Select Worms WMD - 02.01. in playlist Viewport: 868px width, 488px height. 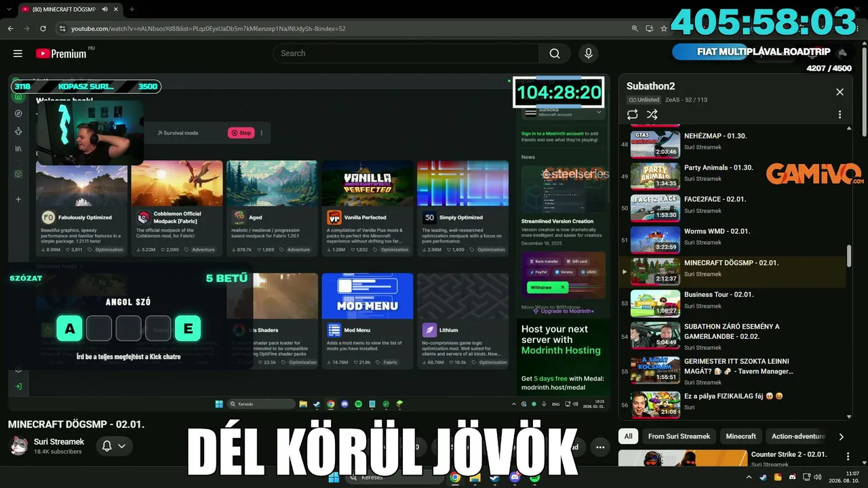(x=734, y=239)
